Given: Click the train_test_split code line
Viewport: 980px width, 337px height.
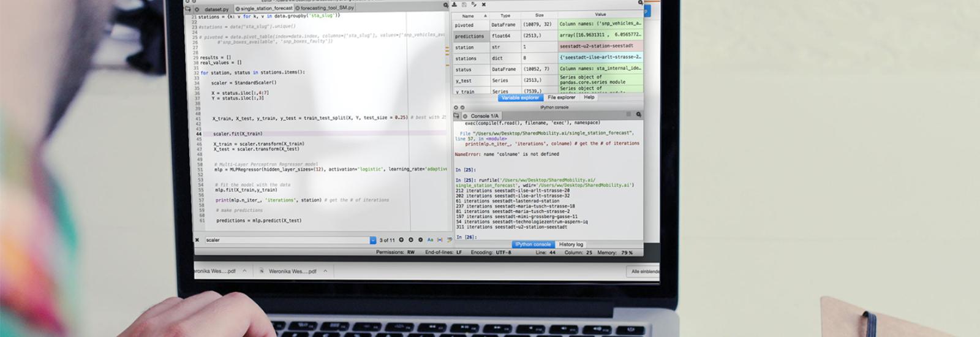Looking at the screenshot, I should coord(310,118).
